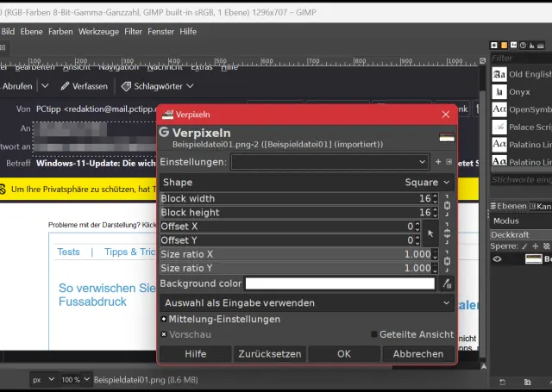Open the Einstellungen presets dropdown
The width and height of the screenshot is (552, 392).
coord(329,161)
